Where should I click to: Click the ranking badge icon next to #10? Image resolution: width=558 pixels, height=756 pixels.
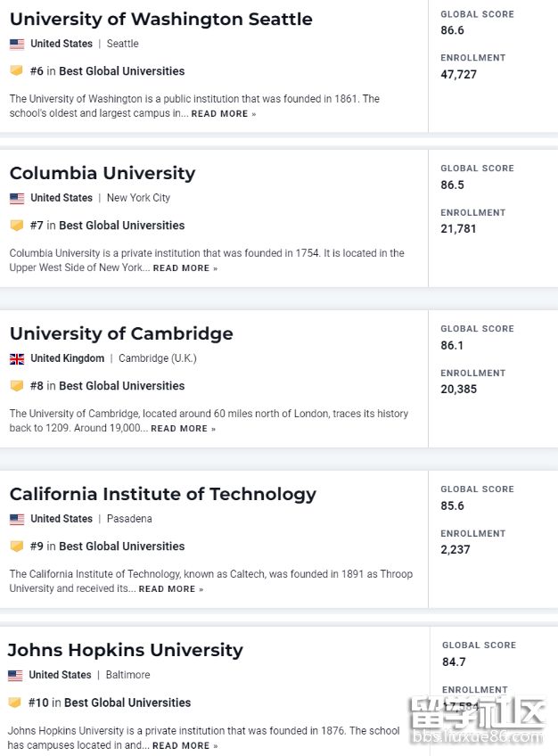pos(14,702)
